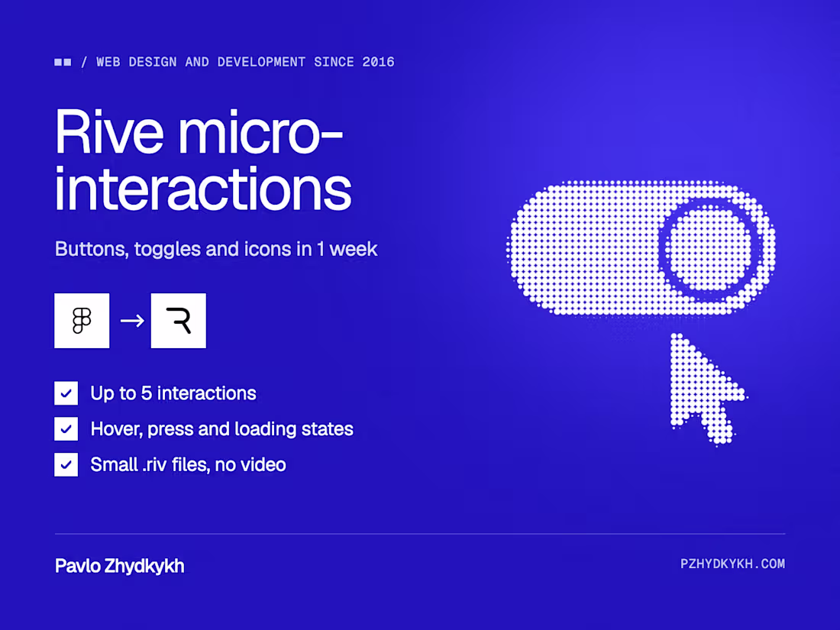Image resolution: width=840 pixels, height=630 pixels.
Task: Click the two-square logo before the tagline
Action: (x=63, y=62)
